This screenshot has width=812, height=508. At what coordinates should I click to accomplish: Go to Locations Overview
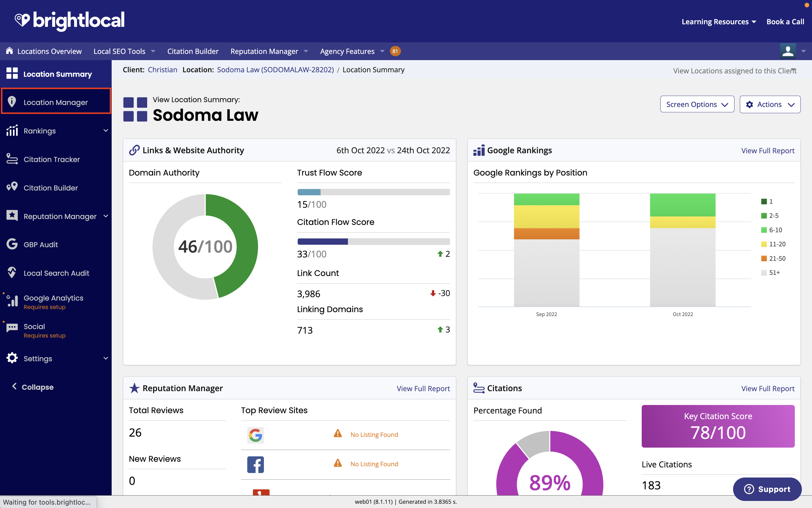click(49, 51)
